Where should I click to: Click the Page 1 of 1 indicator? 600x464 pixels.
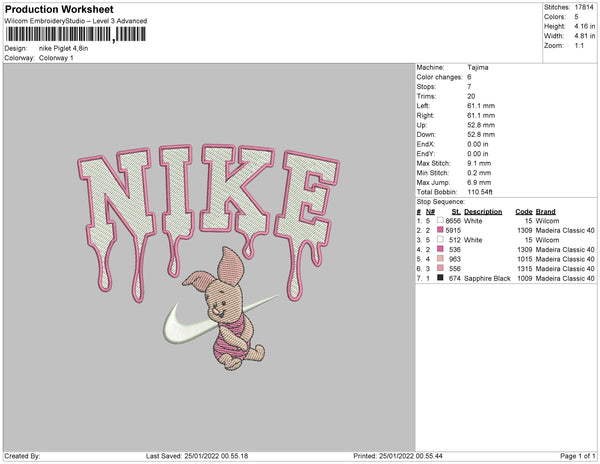coord(577,456)
